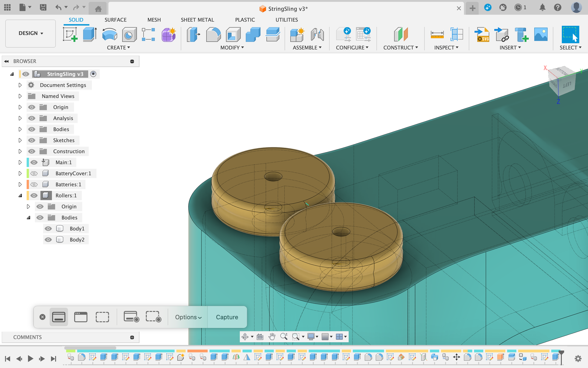Switch to the SURFACE tab

click(115, 20)
